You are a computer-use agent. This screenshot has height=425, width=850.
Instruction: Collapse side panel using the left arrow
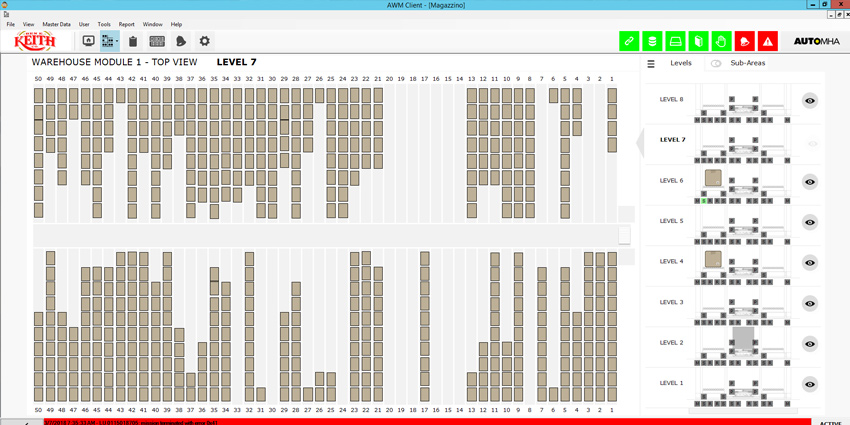click(641, 141)
